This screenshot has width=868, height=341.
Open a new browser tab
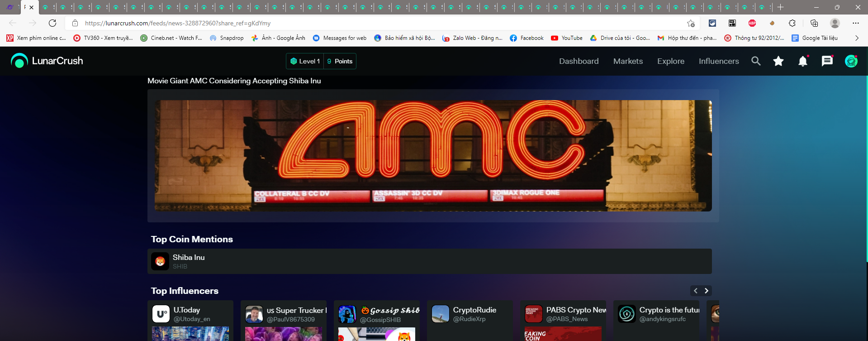click(x=780, y=7)
